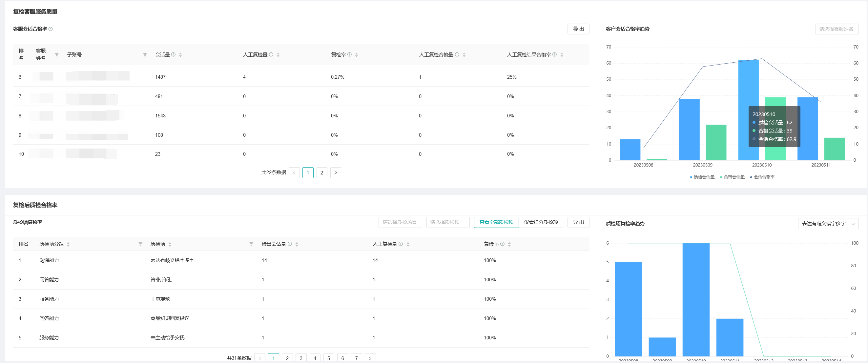Click 沟通能力 group cell in row 1
Image resolution: width=868 pixels, height=363 pixels.
click(49, 260)
